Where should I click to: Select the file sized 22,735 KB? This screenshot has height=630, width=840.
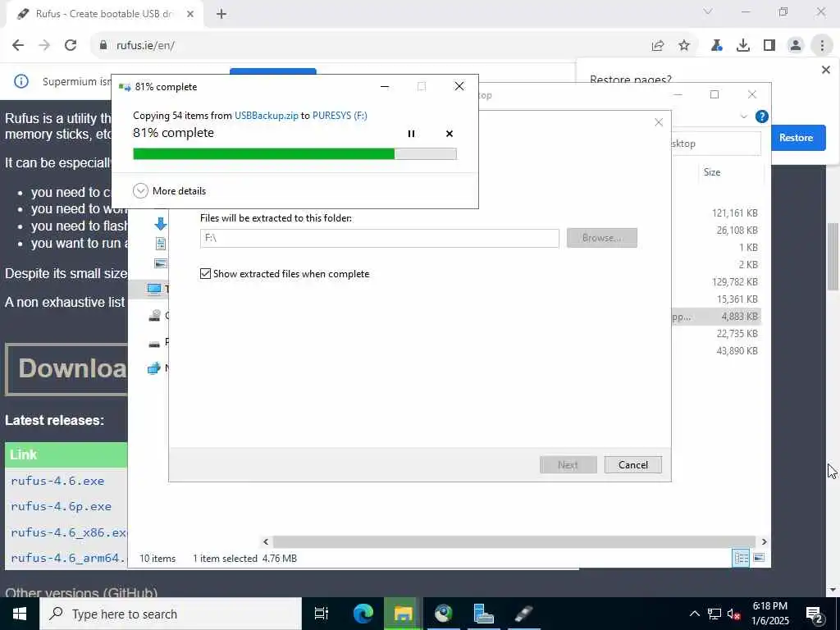coord(737,333)
